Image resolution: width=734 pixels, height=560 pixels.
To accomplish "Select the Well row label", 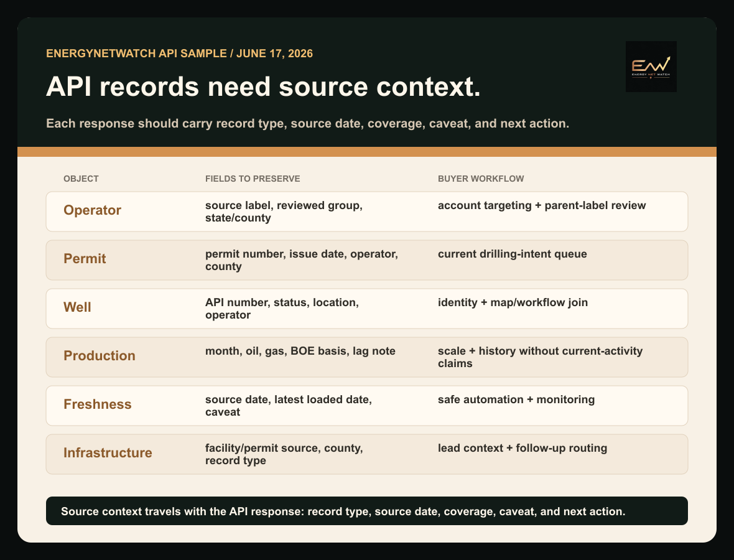I will (x=77, y=307).
